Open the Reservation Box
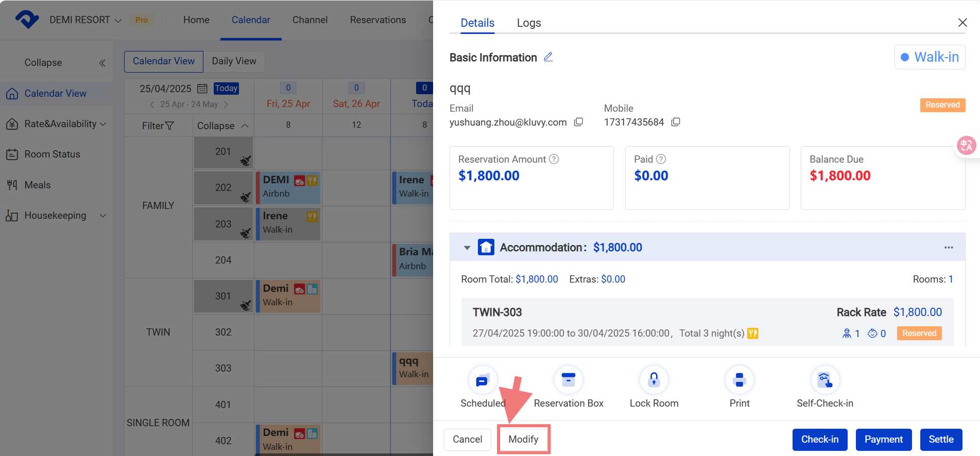 pyautogui.click(x=568, y=381)
